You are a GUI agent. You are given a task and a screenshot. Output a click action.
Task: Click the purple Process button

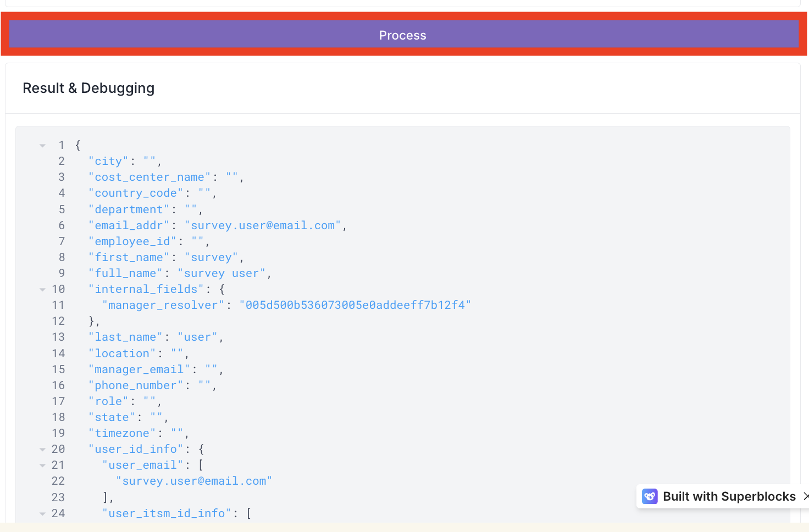click(x=403, y=35)
